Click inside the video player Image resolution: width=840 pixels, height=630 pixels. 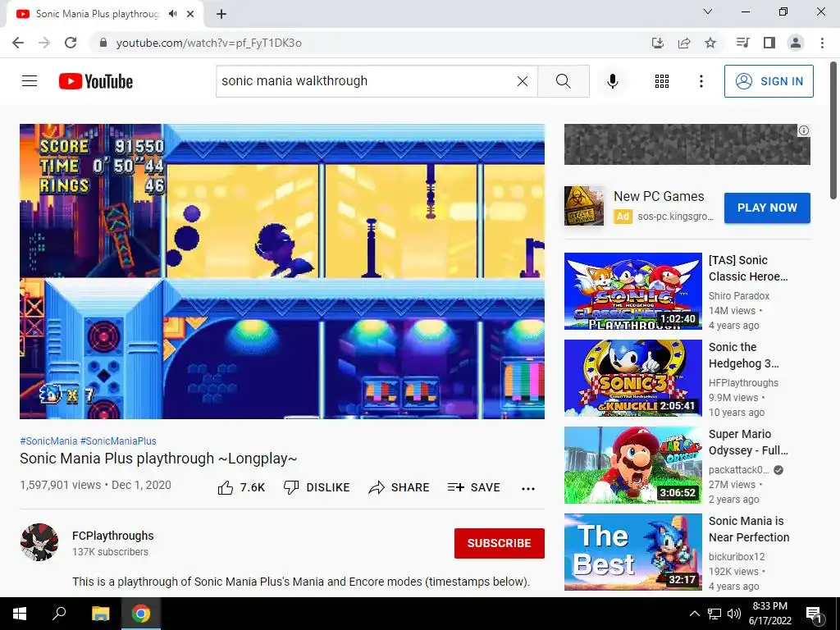(x=282, y=272)
